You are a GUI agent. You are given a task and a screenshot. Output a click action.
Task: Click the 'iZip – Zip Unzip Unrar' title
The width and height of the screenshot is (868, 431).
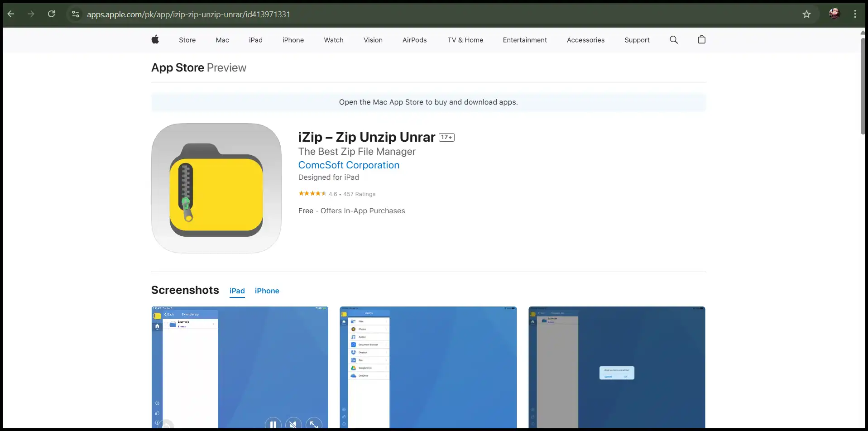pyautogui.click(x=366, y=137)
